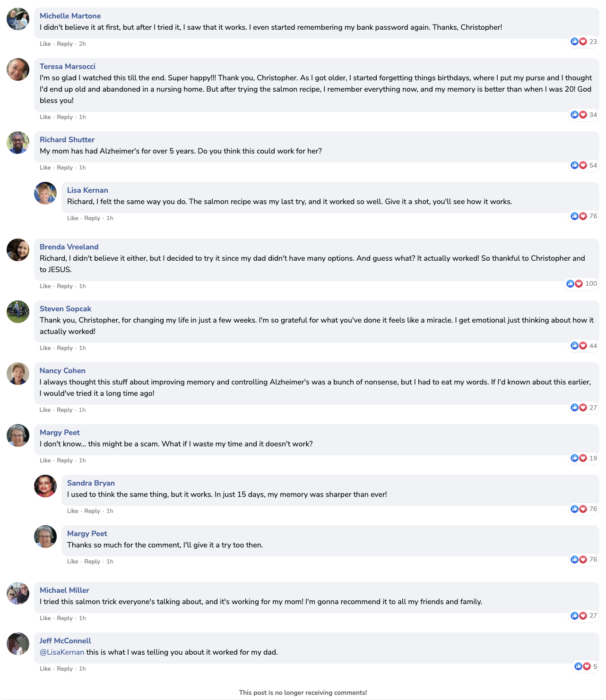Screen dimensions: 606x700
Task: Click reaction icons on Sandra Bryan's reply
Action: pos(579,509)
